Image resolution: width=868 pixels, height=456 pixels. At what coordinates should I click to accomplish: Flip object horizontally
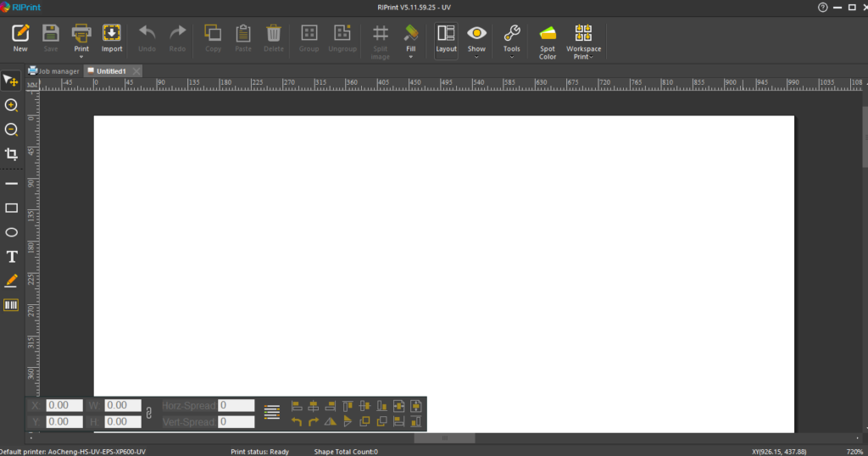pyautogui.click(x=331, y=422)
